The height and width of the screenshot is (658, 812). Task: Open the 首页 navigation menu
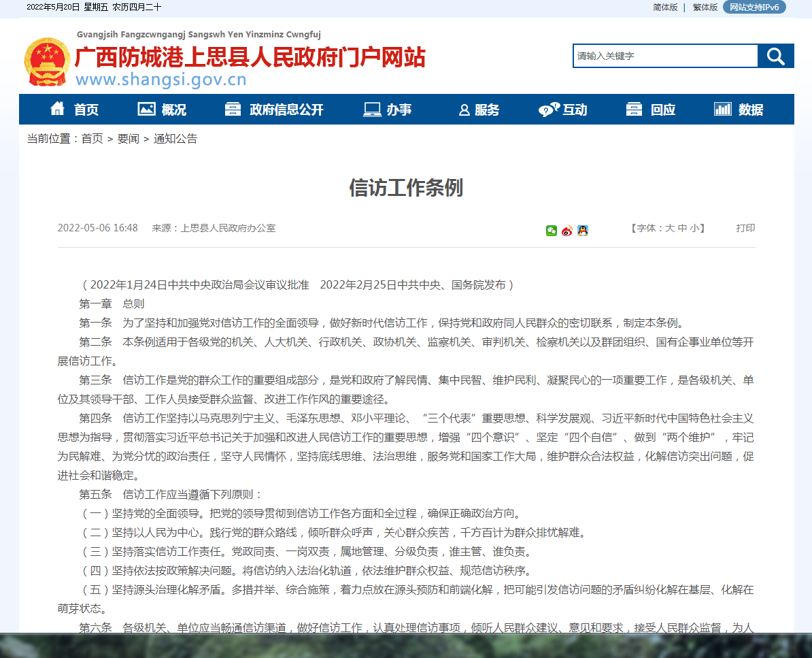(86, 110)
